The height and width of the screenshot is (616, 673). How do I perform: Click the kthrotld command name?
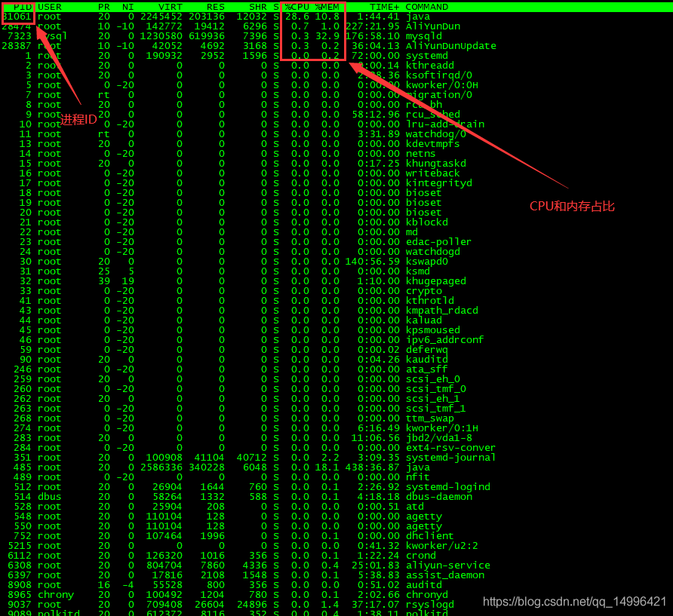tap(430, 301)
